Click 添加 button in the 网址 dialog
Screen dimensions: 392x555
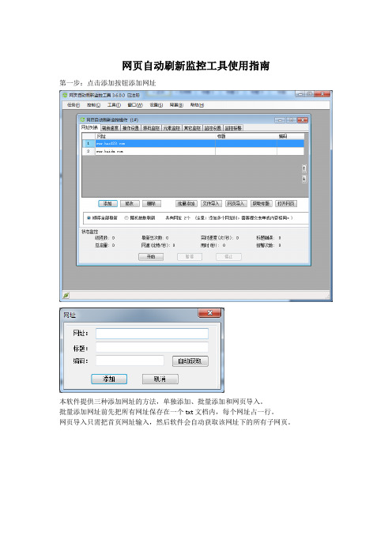point(109,379)
